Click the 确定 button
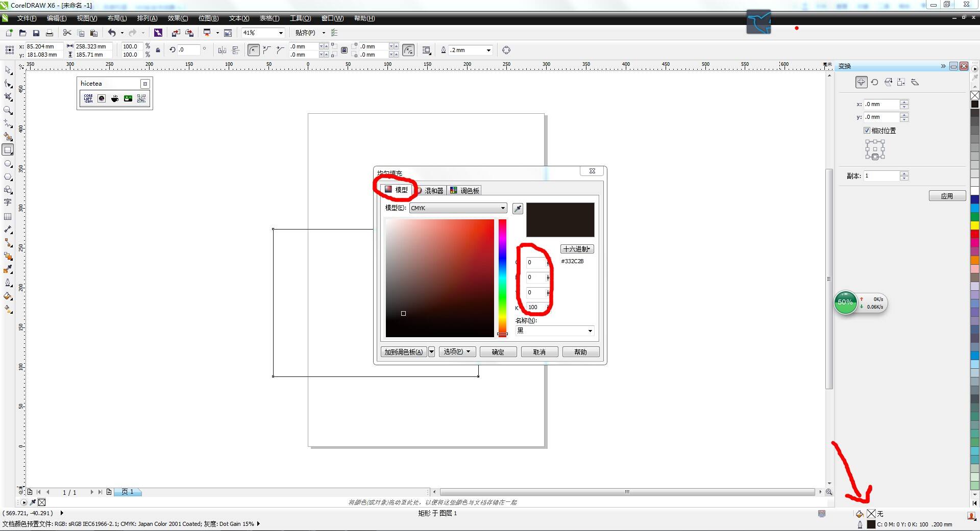 [x=498, y=352]
